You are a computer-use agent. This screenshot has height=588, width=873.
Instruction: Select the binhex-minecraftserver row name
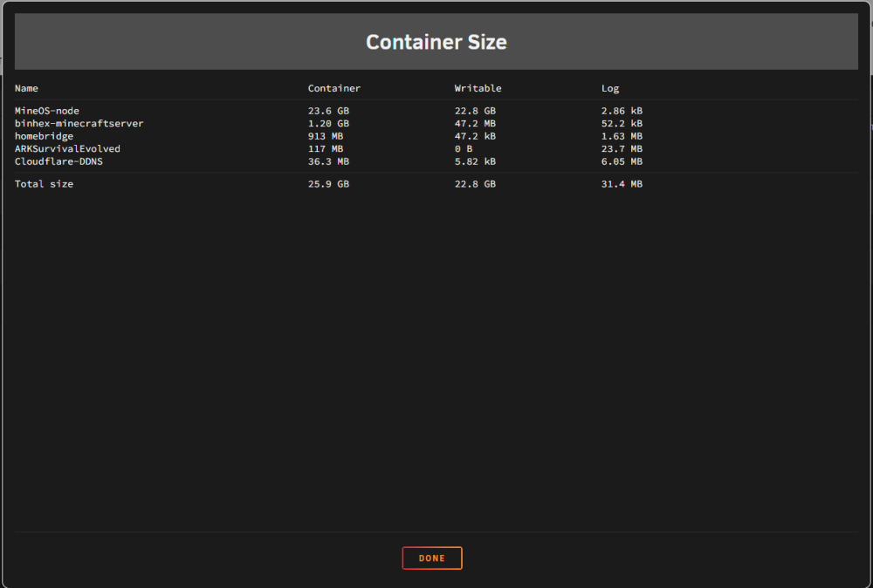click(79, 124)
